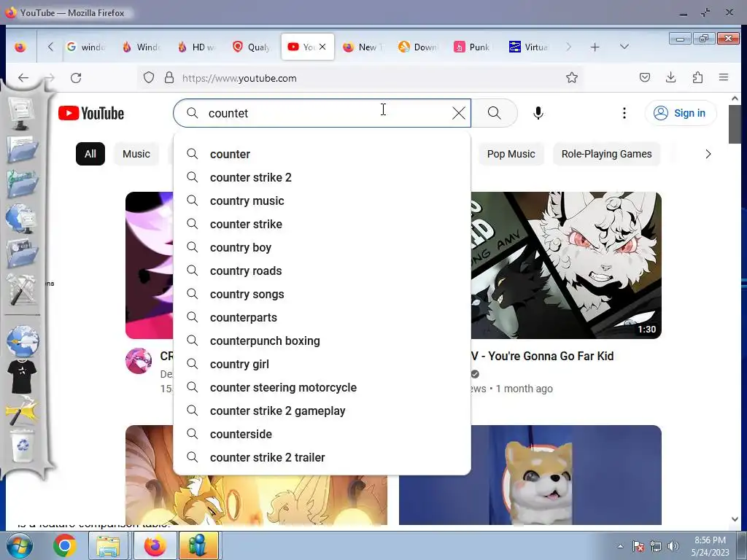Open a new browser tab
Image resolution: width=747 pixels, height=560 pixels.
tap(595, 47)
